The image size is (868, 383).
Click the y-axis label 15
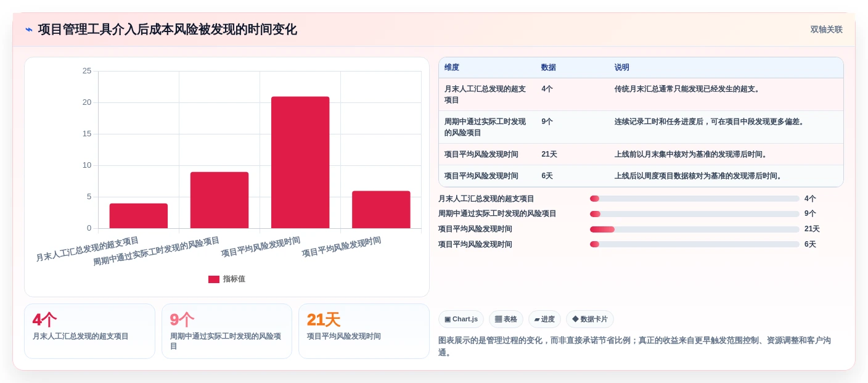87,134
